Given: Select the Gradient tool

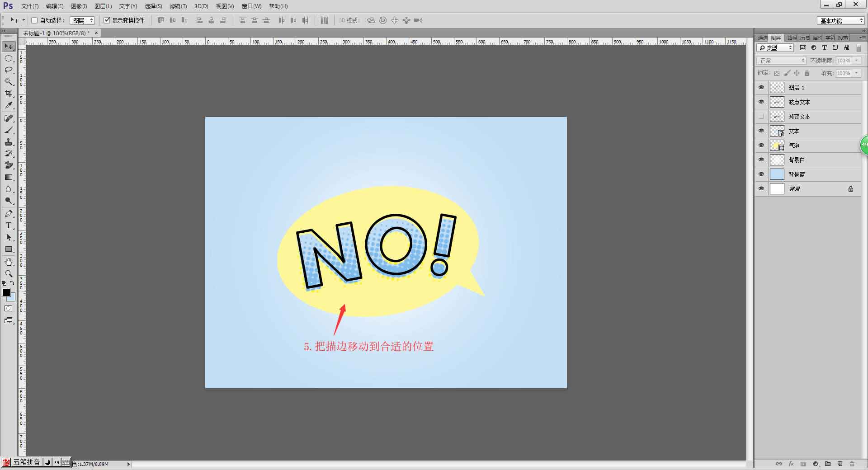Looking at the screenshot, I should click(9, 177).
